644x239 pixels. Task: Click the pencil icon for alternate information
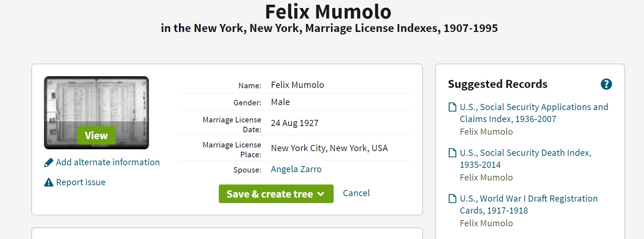pyautogui.click(x=48, y=163)
